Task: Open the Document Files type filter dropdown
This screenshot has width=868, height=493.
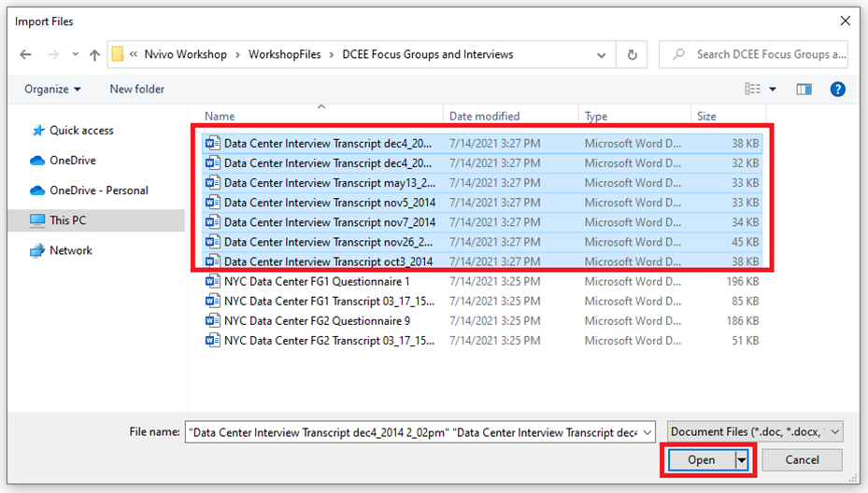Action: (x=755, y=431)
